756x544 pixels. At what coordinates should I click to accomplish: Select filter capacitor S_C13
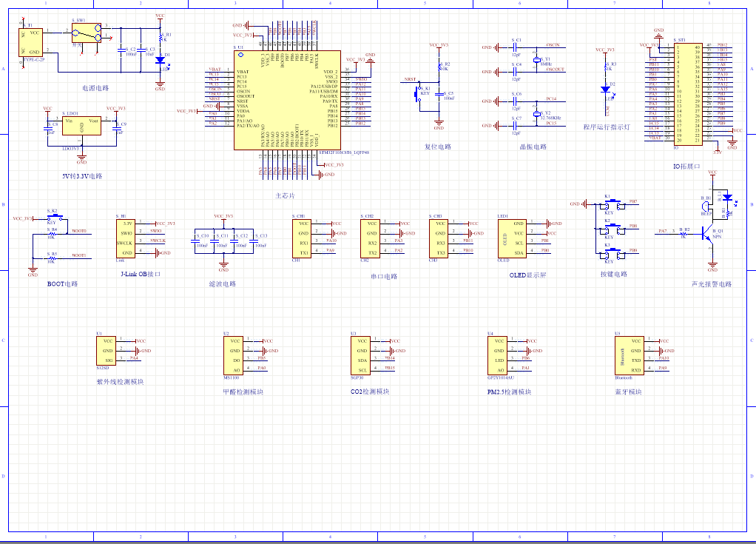coord(253,241)
